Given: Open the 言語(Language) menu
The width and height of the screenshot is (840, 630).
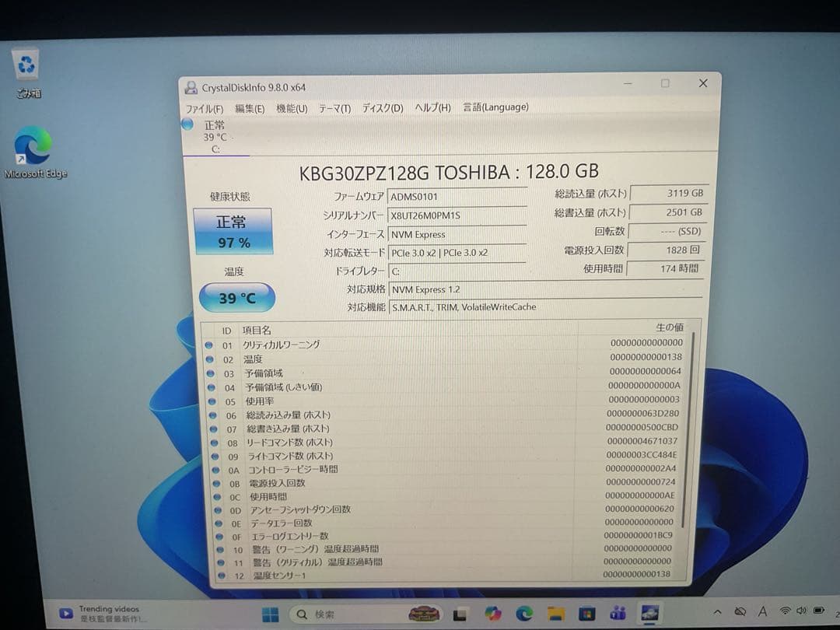Looking at the screenshot, I should coord(495,107).
